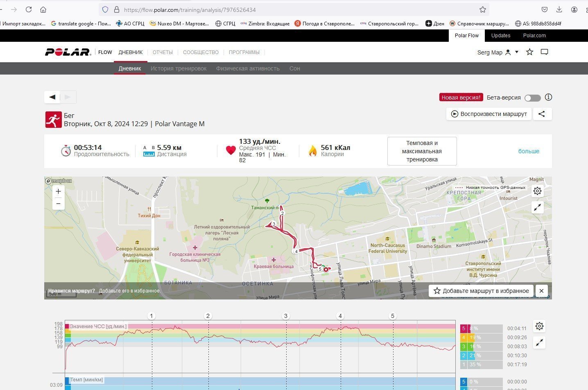The width and height of the screenshot is (588, 390).
Task: Select lap marker 3 above the chart
Action: click(x=286, y=316)
